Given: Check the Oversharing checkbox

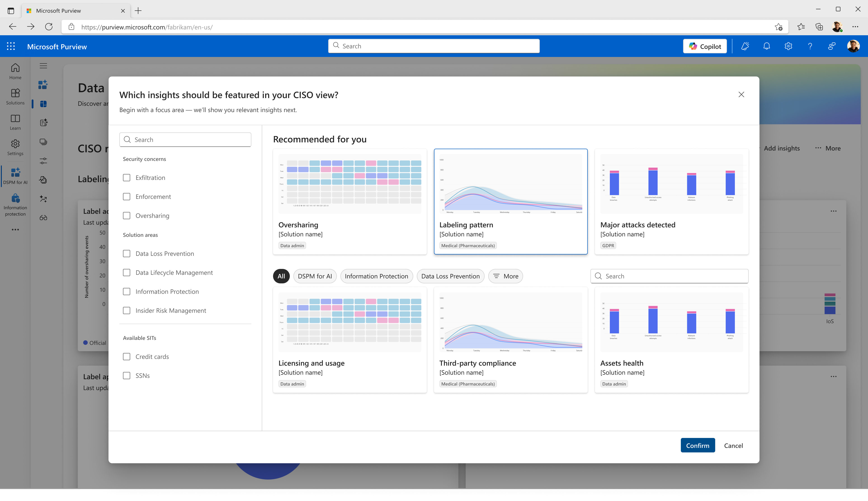Looking at the screenshot, I should 127,215.
